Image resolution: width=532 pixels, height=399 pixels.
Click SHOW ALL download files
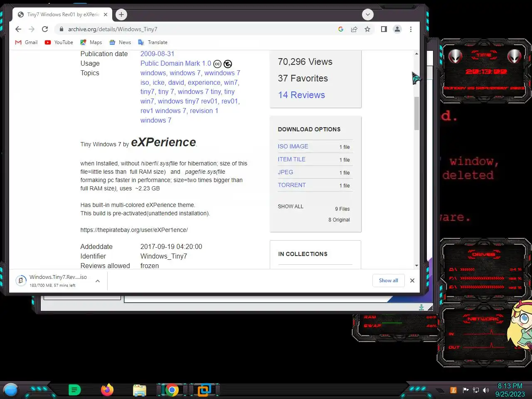(291, 206)
